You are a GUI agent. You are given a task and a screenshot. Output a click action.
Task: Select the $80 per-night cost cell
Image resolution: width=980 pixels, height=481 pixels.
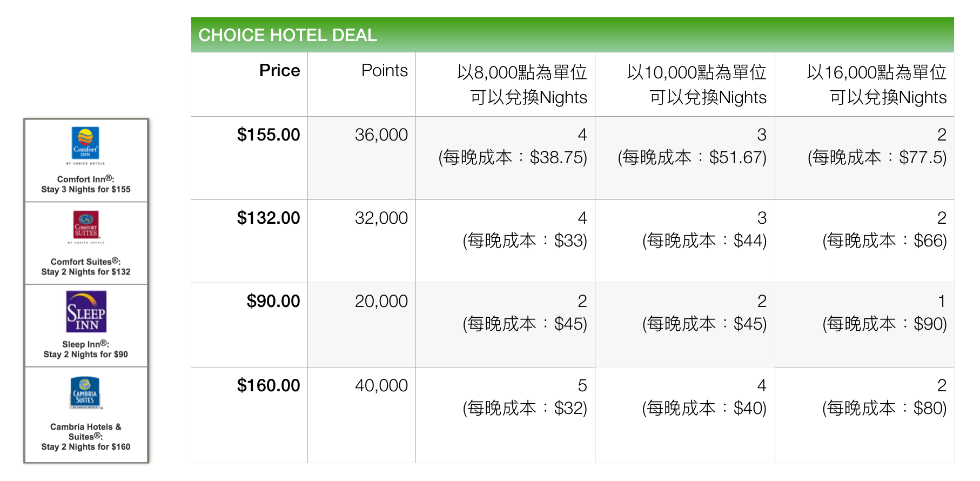click(864, 415)
